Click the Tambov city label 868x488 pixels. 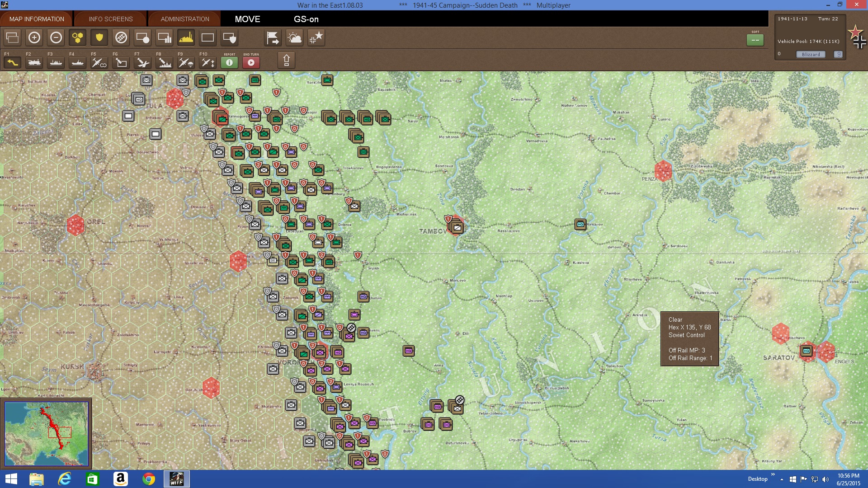pyautogui.click(x=433, y=231)
